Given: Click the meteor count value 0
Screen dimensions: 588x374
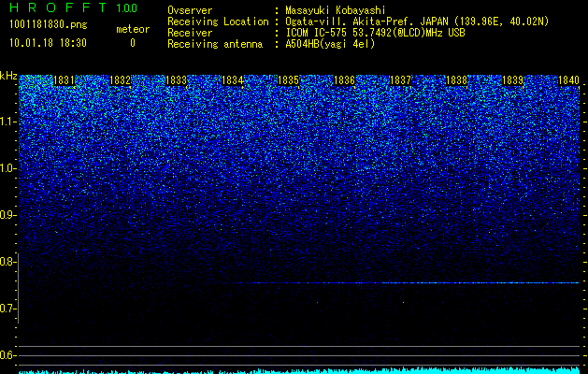Looking at the screenshot, I should tap(133, 43).
